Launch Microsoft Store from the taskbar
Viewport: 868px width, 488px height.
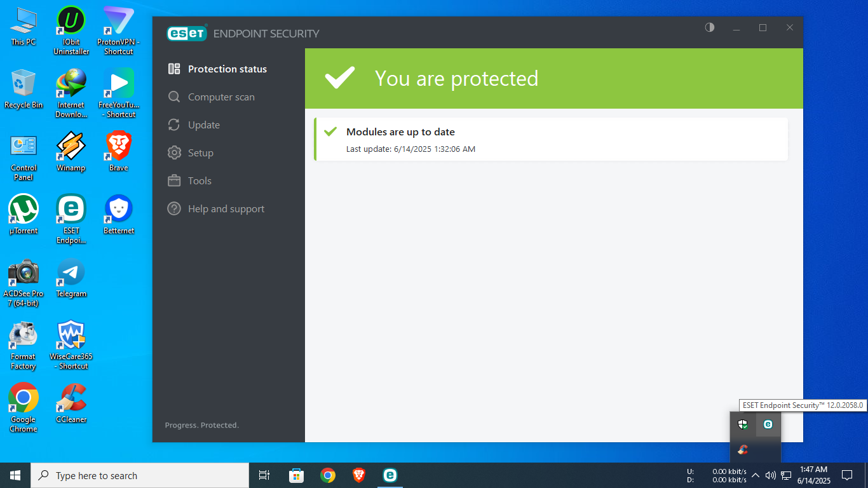tap(296, 475)
